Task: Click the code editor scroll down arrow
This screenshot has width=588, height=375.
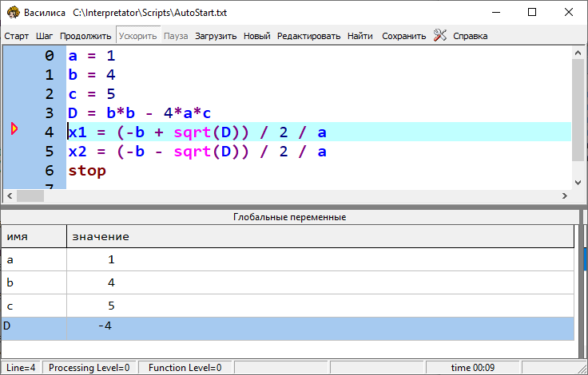Action: pos(579,183)
